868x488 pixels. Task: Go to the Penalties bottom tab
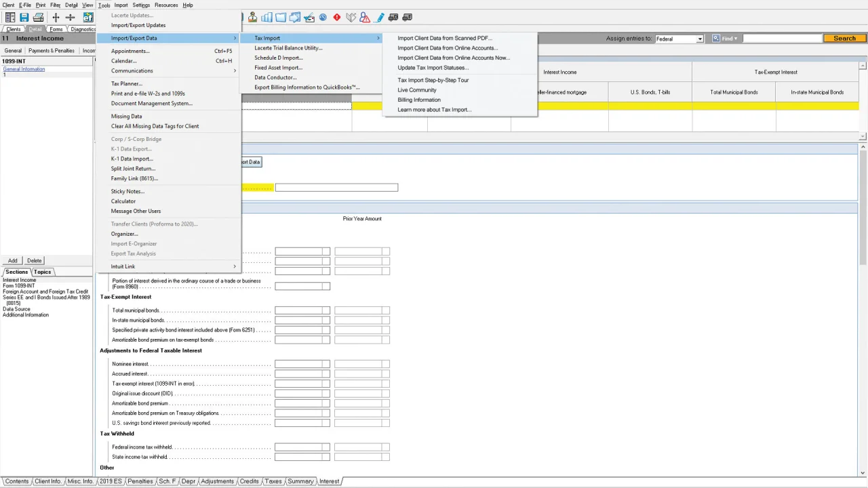pos(140,481)
